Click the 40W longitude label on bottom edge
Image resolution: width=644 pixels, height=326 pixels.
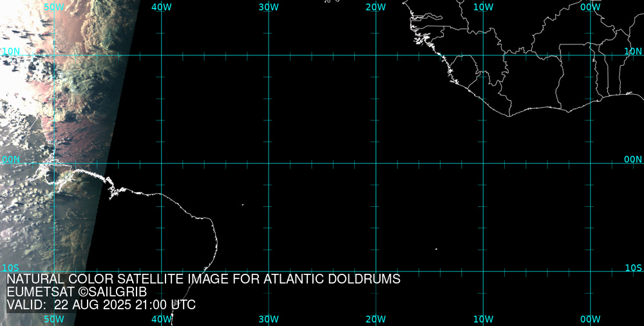click(x=162, y=319)
